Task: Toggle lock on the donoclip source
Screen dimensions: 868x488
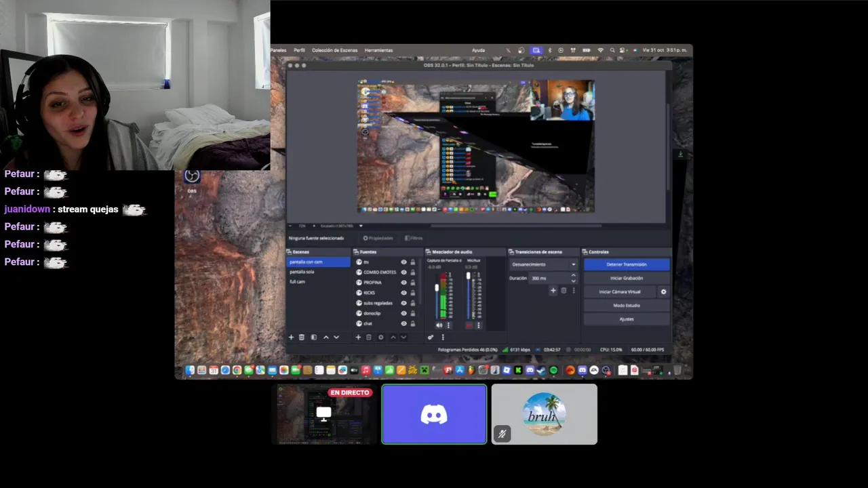Action: [x=412, y=313]
